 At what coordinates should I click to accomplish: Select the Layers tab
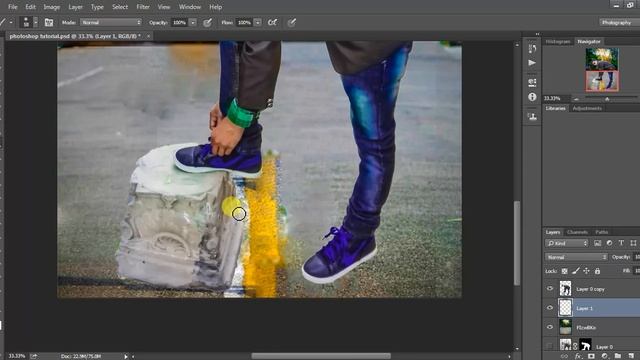[553, 232]
